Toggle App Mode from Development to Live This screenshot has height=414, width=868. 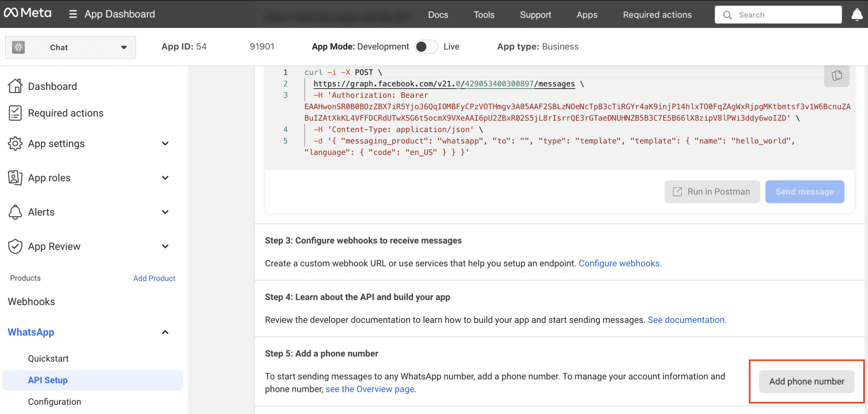[x=426, y=47]
